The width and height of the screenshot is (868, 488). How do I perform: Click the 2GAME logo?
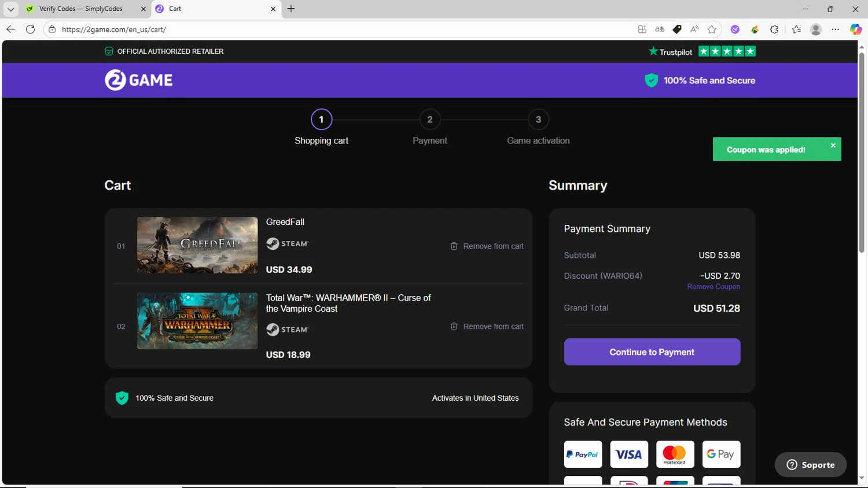coord(138,80)
